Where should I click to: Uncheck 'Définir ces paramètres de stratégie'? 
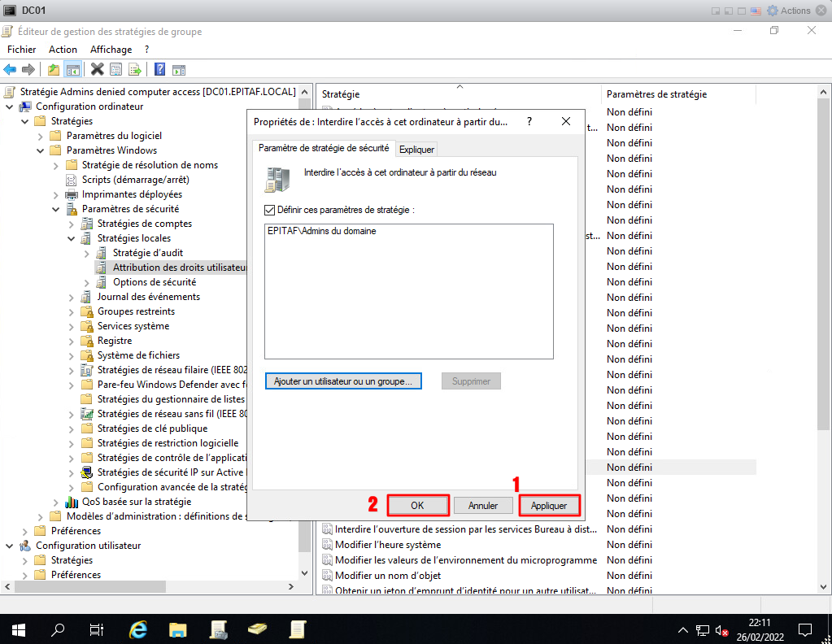coord(270,210)
